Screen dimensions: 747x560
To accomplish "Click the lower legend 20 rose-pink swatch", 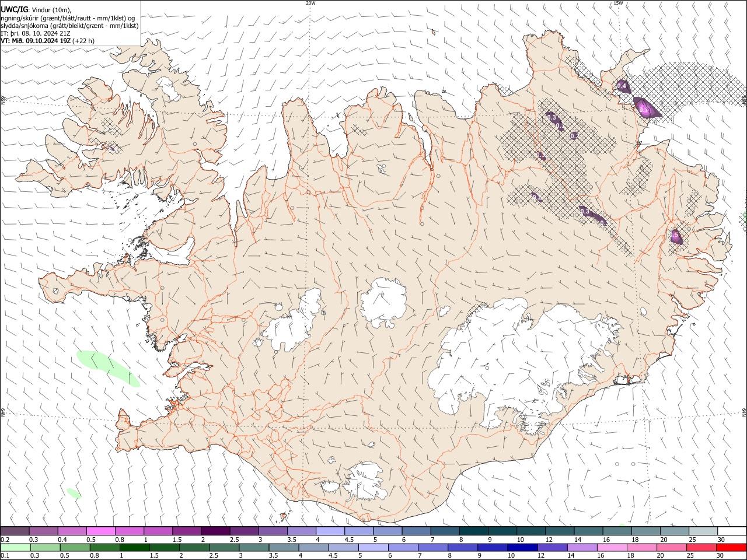I will click(671, 547).
